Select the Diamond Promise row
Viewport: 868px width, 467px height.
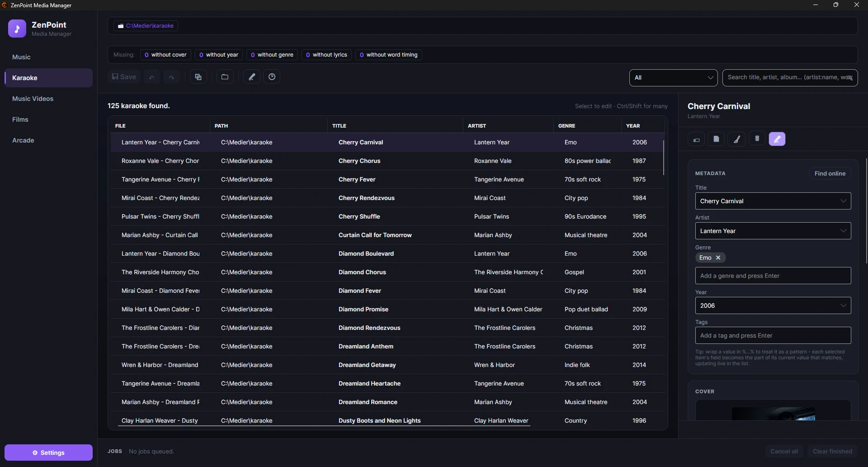coord(387,309)
